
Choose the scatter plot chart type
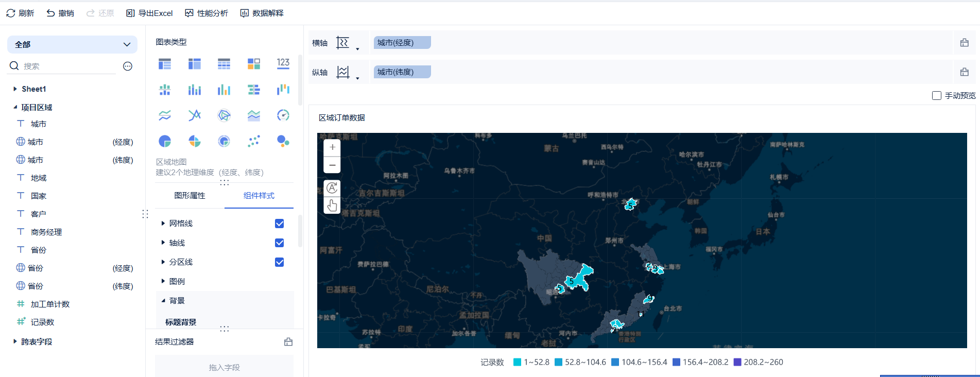pos(254,141)
